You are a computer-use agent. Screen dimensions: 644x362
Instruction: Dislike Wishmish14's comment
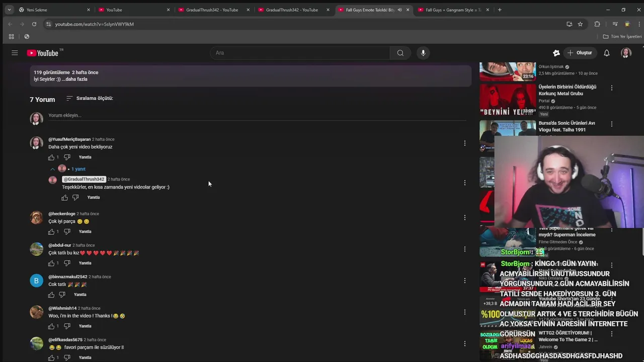coord(67,326)
